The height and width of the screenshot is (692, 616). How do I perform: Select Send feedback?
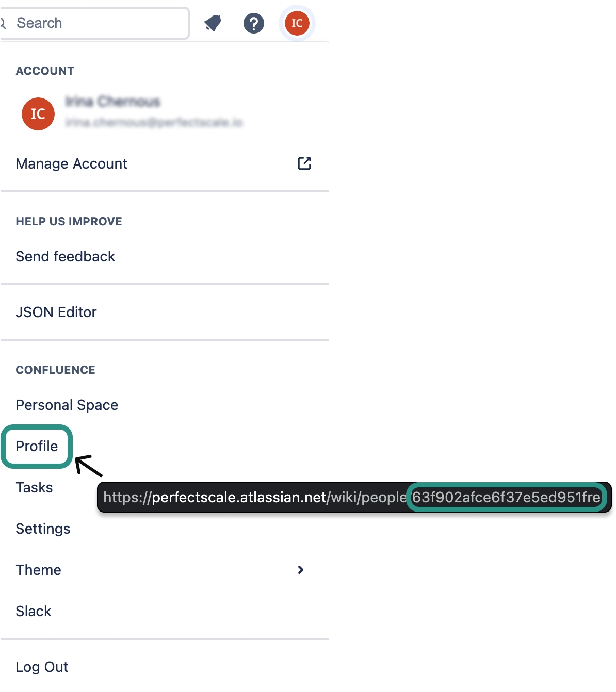click(x=66, y=257)
